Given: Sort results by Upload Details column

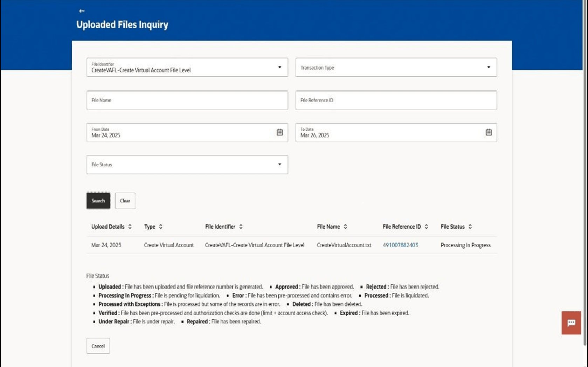Looking at the screenshot, I should pos(130,227).
